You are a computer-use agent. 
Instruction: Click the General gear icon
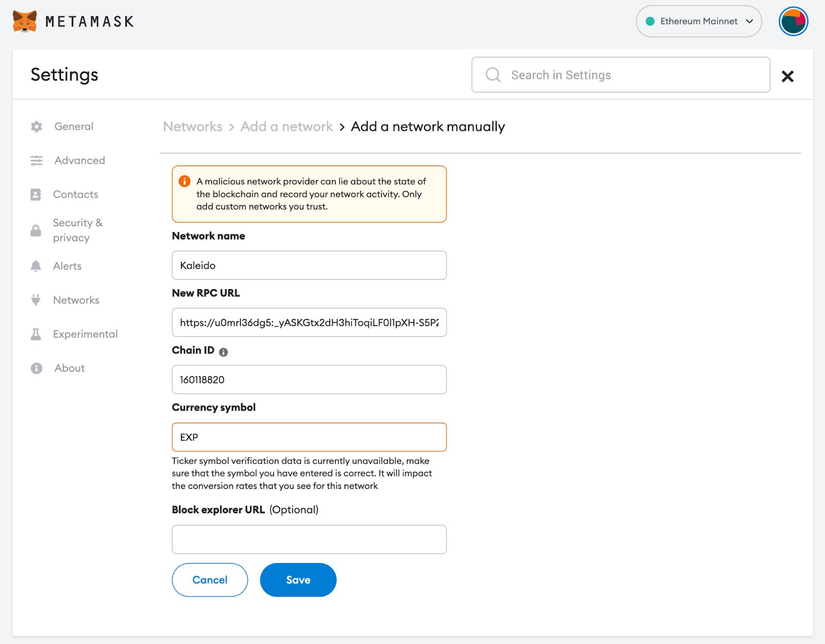(36, 126)
